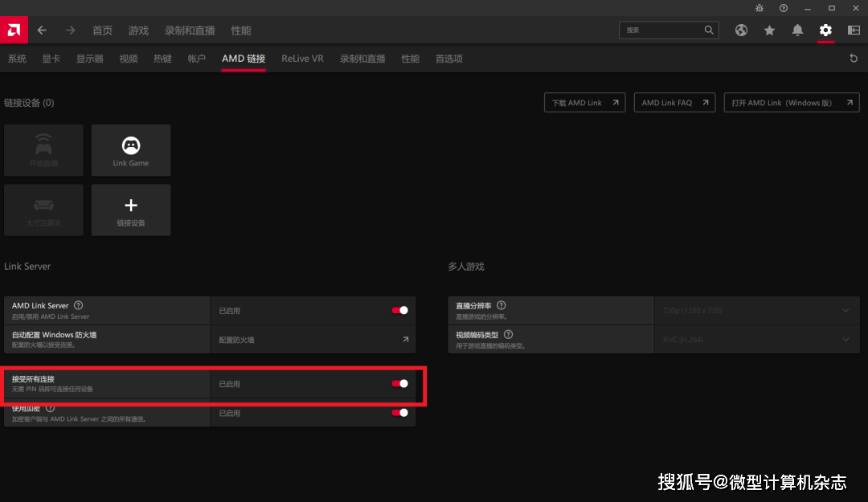Open settings gear icon

(825, 31)
